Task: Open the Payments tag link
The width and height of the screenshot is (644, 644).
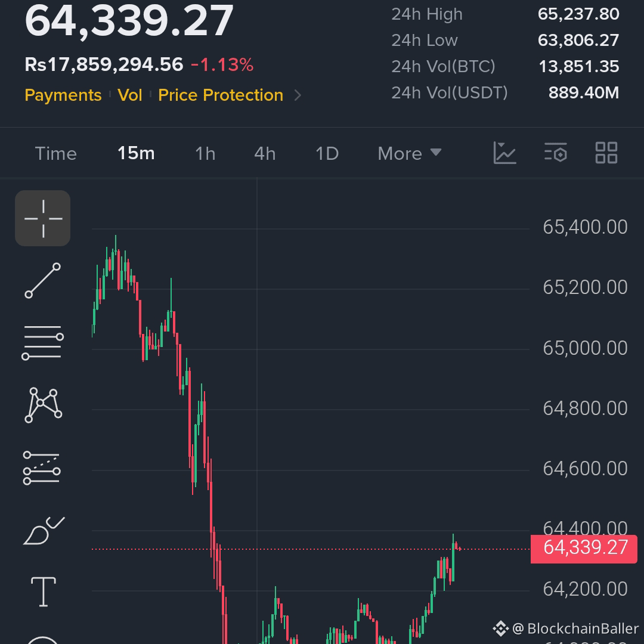Action: point(63,95)
